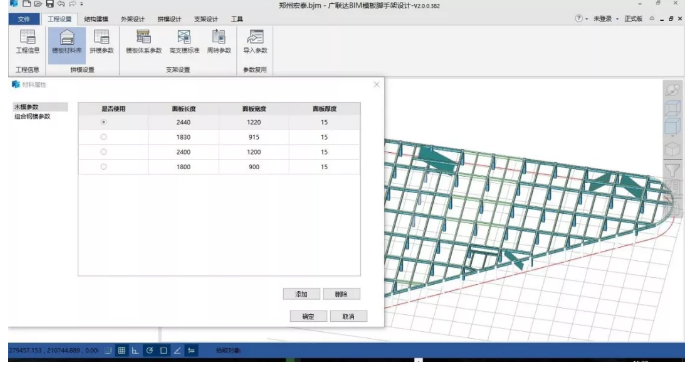Switch to the 工具 ribbon tab
The width and height of the screenshot is (695, 365).
point(237,19)
